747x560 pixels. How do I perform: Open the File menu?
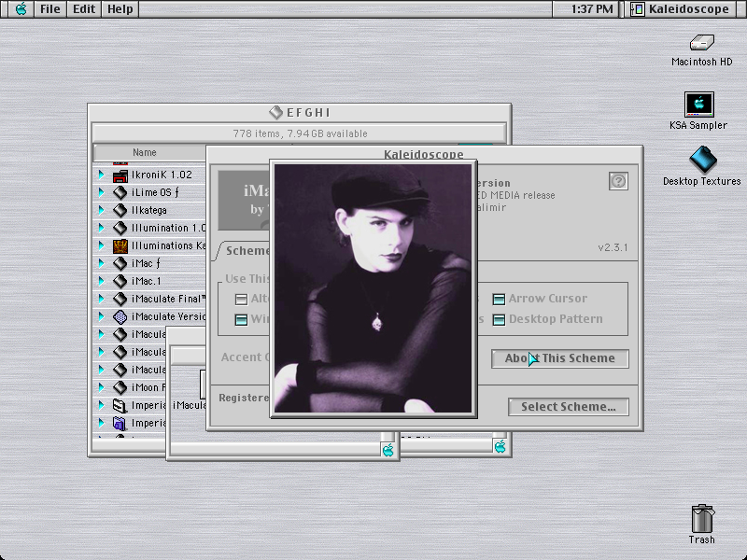coord(50,8)
